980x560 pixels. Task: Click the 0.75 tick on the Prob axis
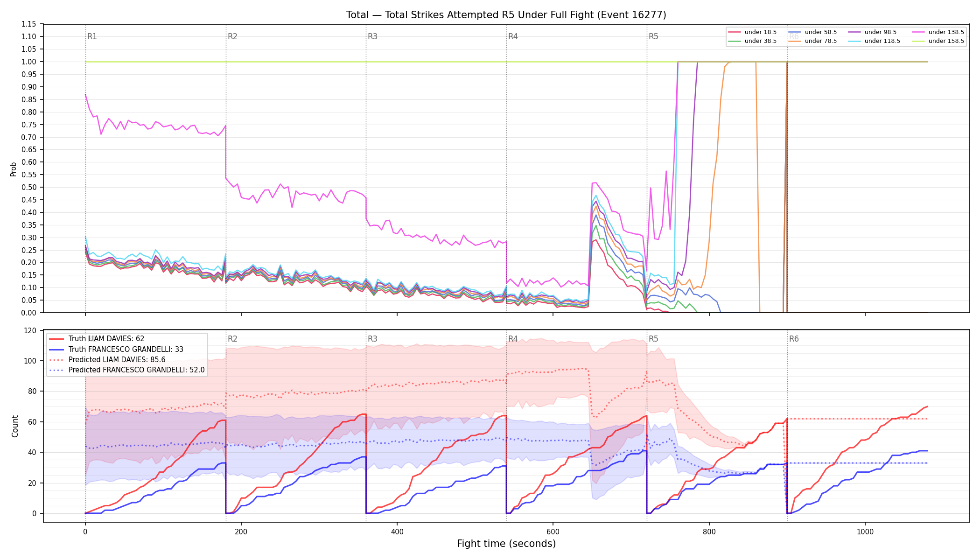pos(29,125)
